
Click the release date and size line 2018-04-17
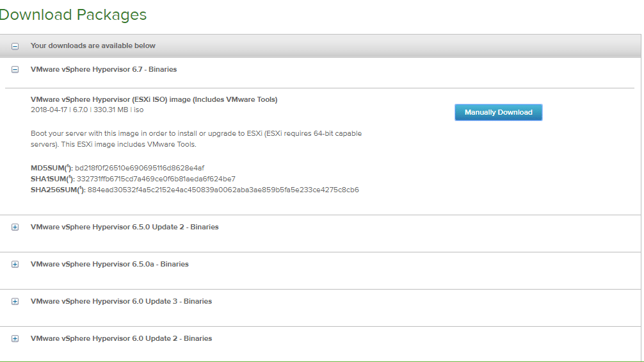87,110
